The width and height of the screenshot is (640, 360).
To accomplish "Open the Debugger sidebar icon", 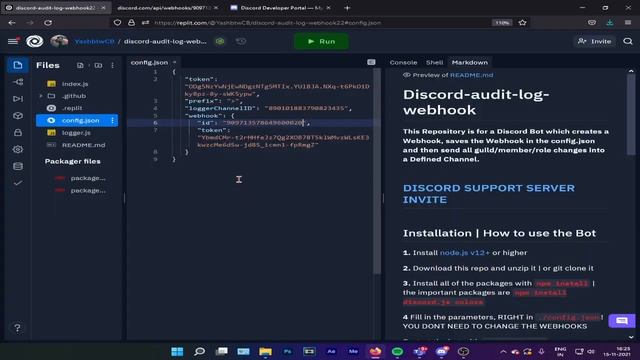I will click(18, 99).
